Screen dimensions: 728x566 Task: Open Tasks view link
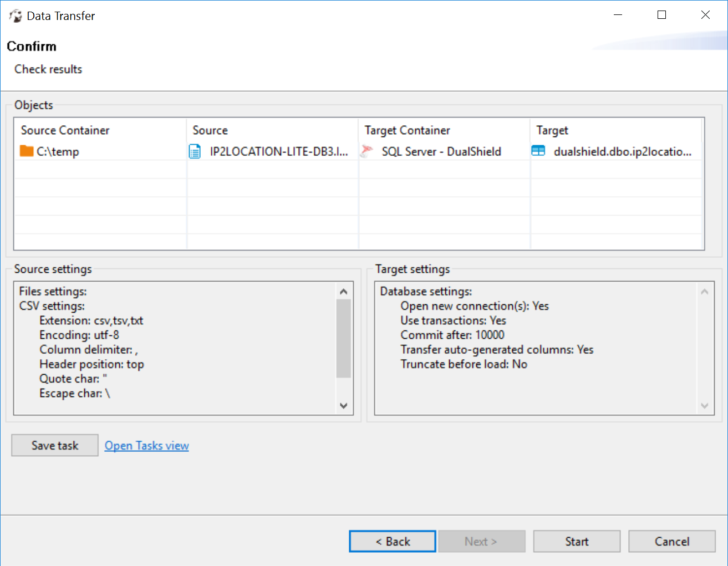click(147, 446)
